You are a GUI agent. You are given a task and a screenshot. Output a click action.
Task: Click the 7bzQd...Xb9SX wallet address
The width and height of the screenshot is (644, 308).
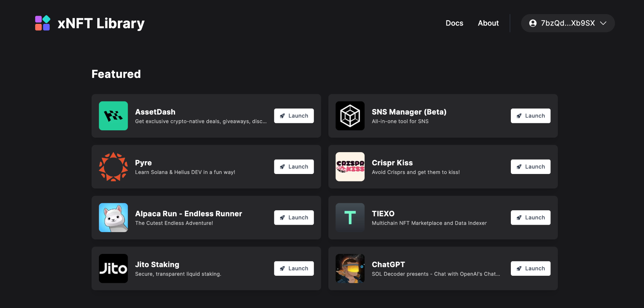pyautogui.click(x=568, y=23)
